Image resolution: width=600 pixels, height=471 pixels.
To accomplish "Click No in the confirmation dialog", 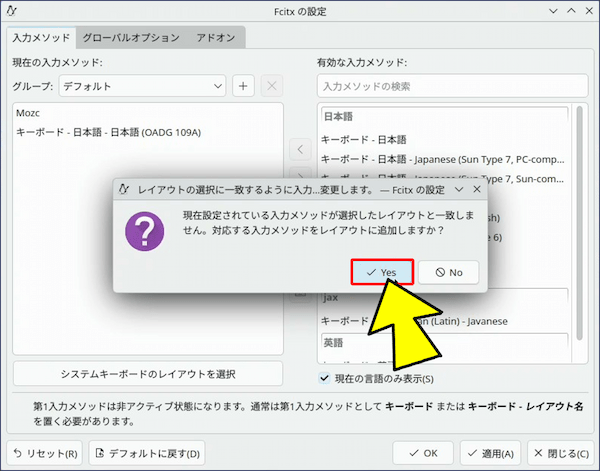I will [x=448, y=272].
